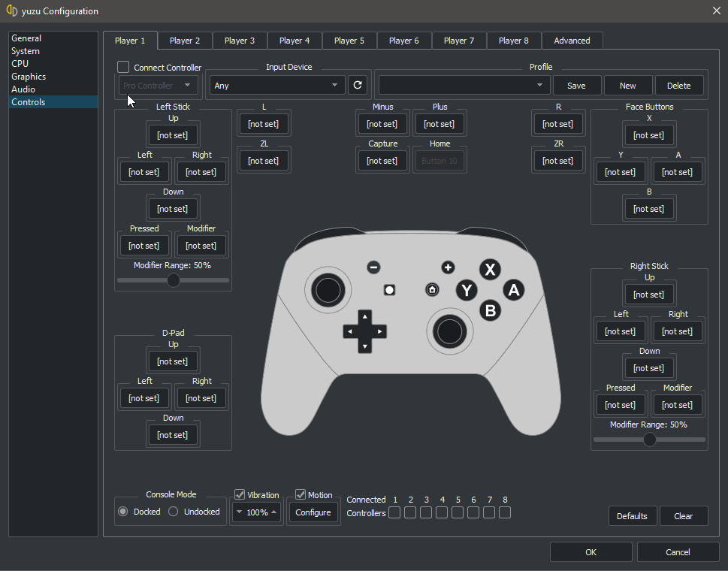Confirm settings with OK
This screenshot has width=728, height=571.
pyautogui.click(x=591, y=552)
